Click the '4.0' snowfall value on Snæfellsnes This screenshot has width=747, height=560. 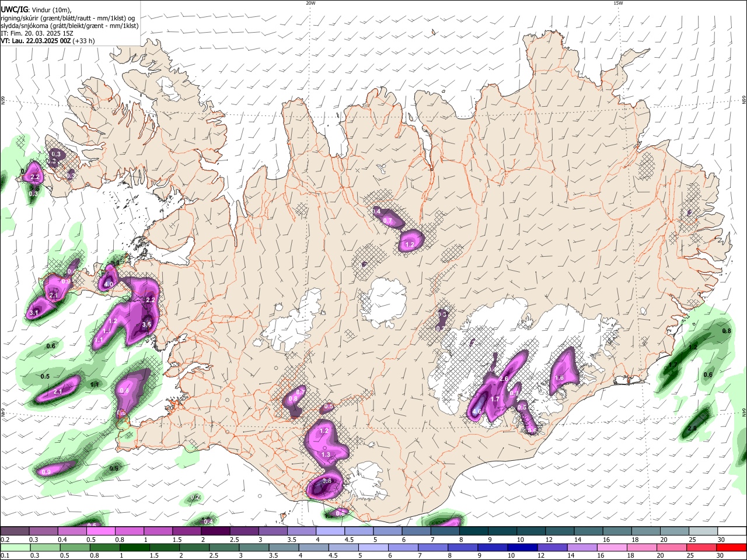[x=109, y=285]
